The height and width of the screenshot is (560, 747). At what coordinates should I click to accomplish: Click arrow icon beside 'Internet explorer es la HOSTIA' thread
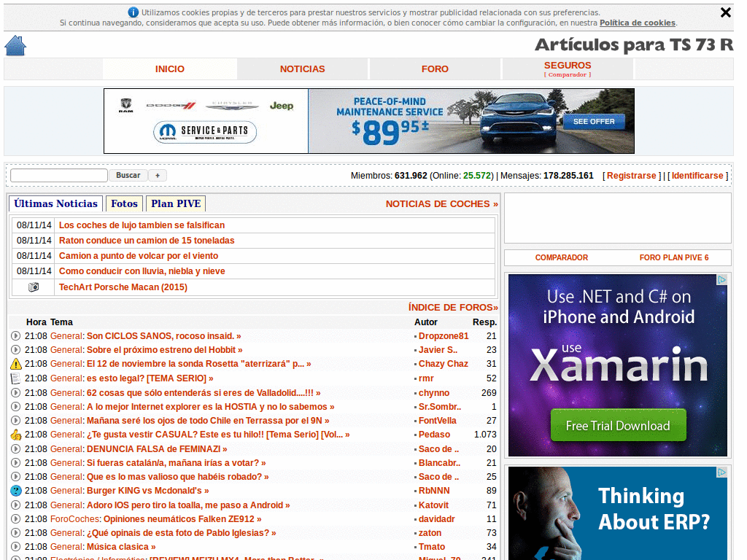[x=16, y=407]
